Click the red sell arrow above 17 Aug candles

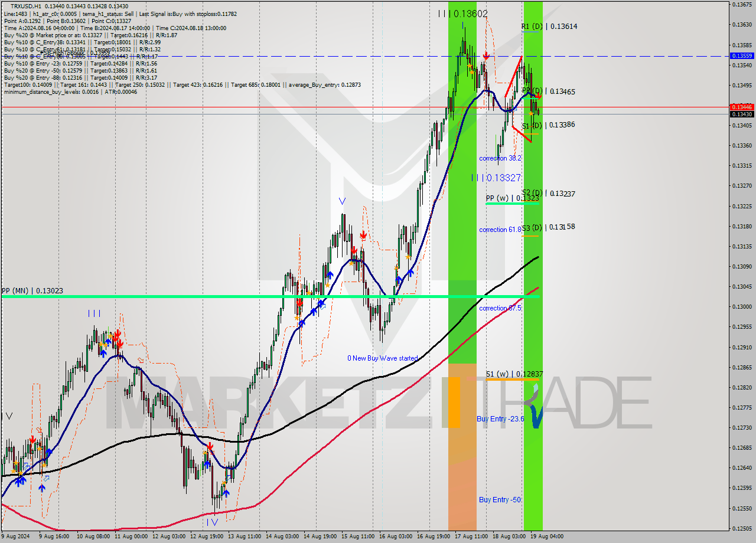(x=485, y=55)
